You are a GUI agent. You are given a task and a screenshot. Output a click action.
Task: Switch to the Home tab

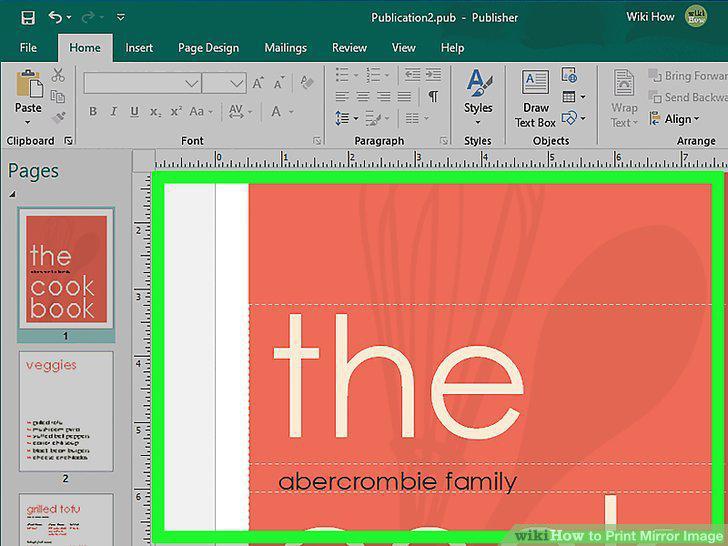[85, 48]
